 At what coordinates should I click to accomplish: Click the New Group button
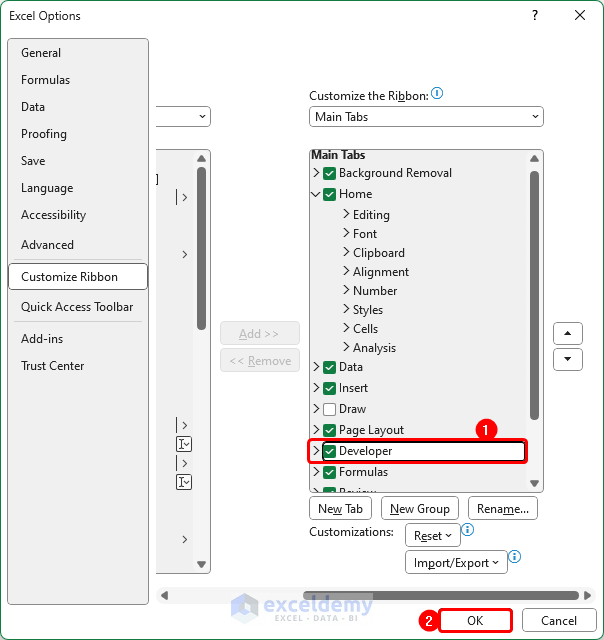pyautogui.click(x=420, y=509)
